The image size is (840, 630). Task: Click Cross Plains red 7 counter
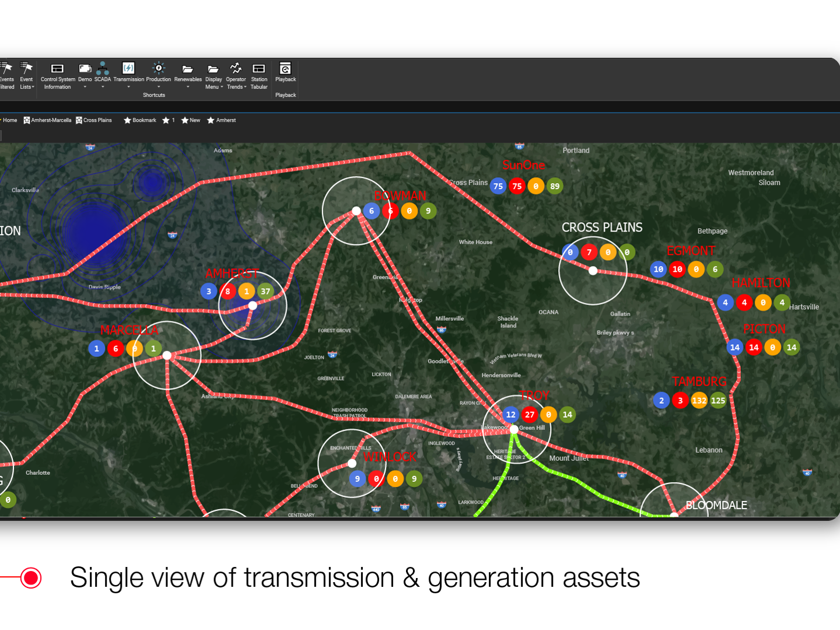tap(589, 252)
